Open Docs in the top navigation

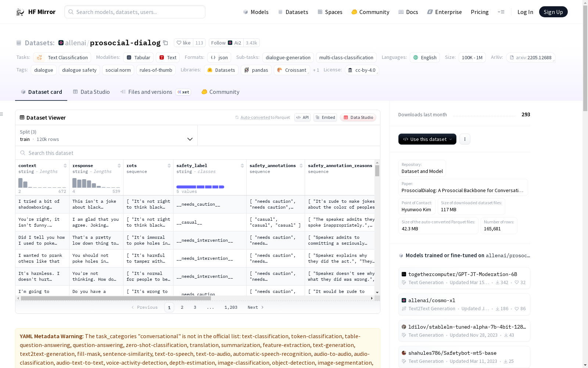coord(408,12)
